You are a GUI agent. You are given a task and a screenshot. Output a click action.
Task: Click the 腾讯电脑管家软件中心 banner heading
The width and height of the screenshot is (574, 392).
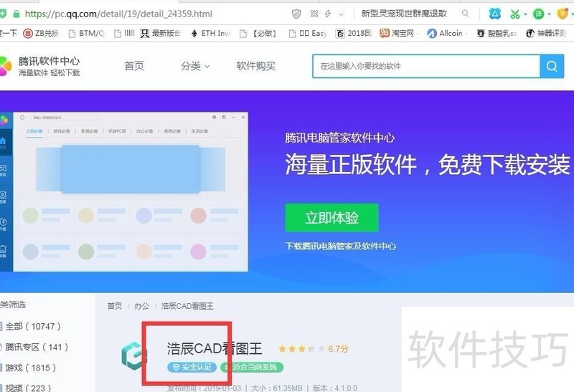tap(339, 138)
